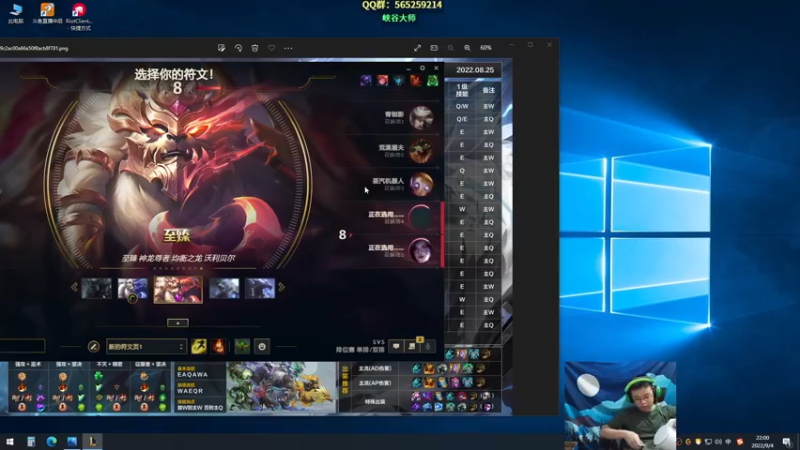Click the Flash summoner spell icon in picture

[199, 346]
